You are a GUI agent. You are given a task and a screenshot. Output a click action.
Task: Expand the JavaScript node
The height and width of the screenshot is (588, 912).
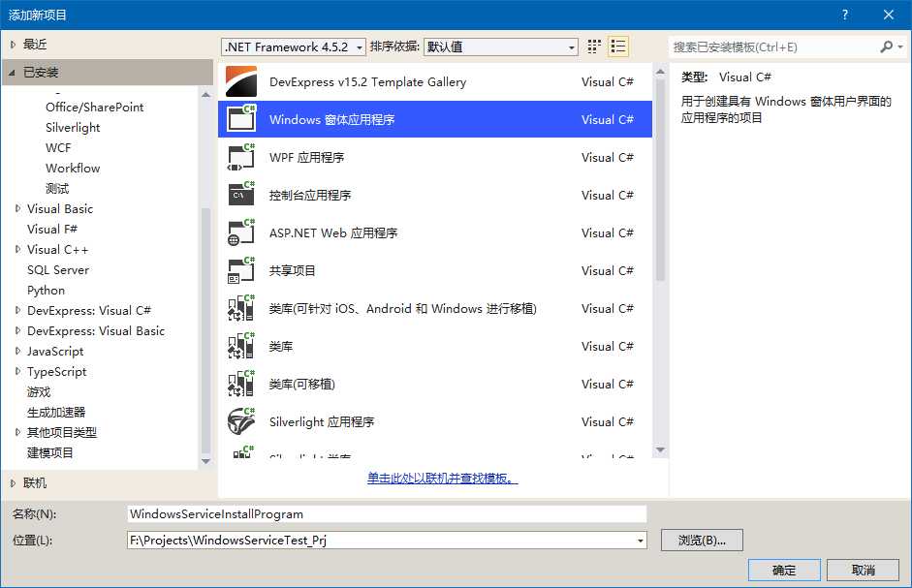point(17,351)
